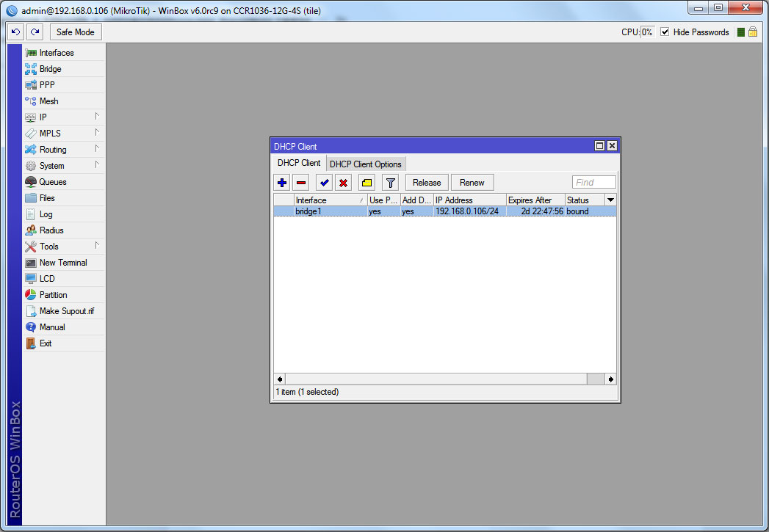Click the red X Disable icon
The width and height of the screenshot is (769, 532).
(x=343, y=183)
